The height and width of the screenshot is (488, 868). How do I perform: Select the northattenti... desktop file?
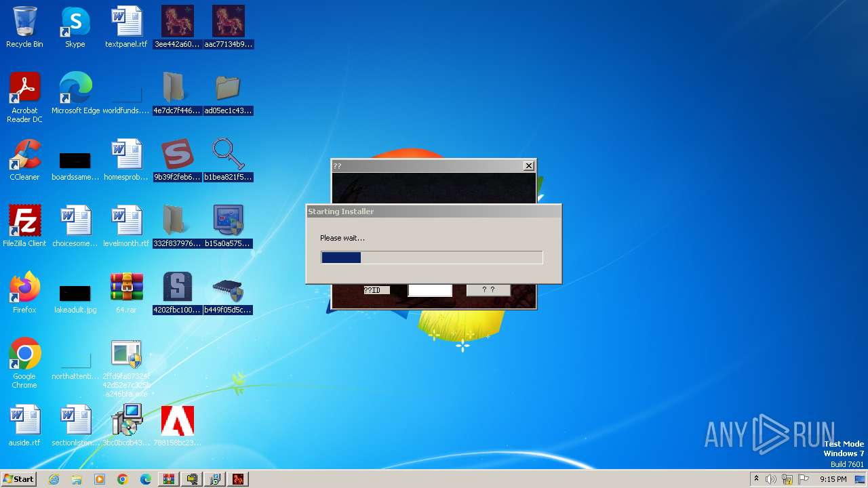pyautogui.click(x=75, y=365)
